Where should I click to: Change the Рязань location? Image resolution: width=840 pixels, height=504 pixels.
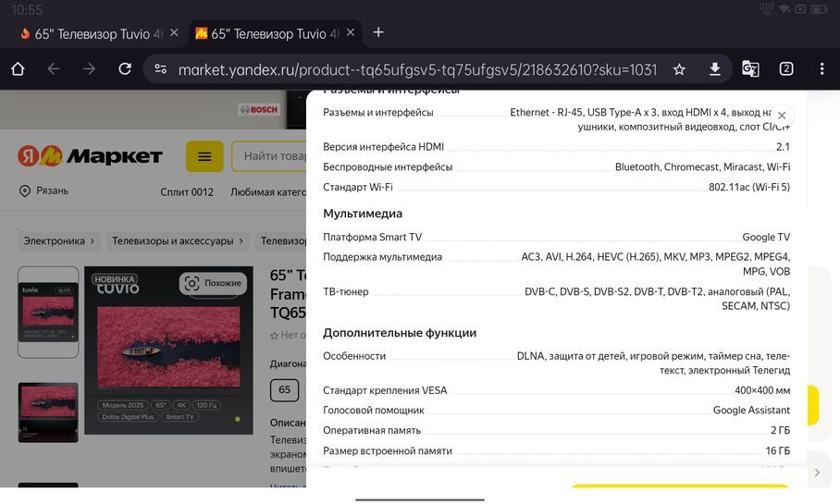click(x=43, y=191)
